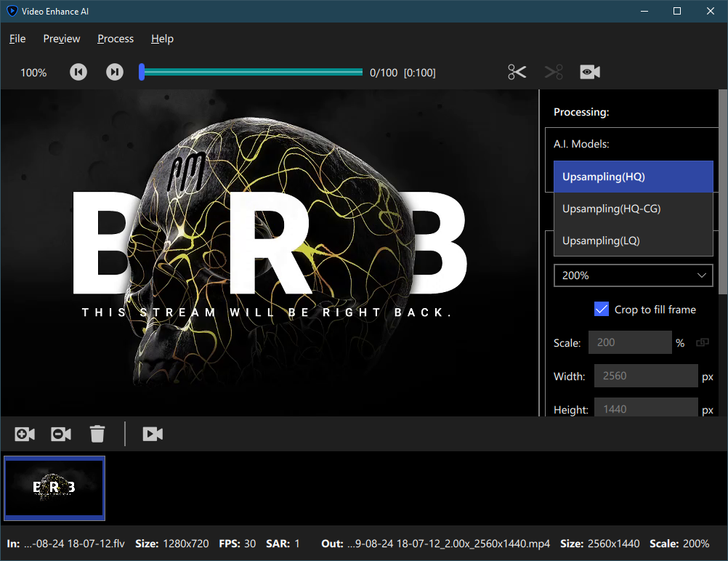
Task: Click the scissors trim icon
Action: (517, 72)
